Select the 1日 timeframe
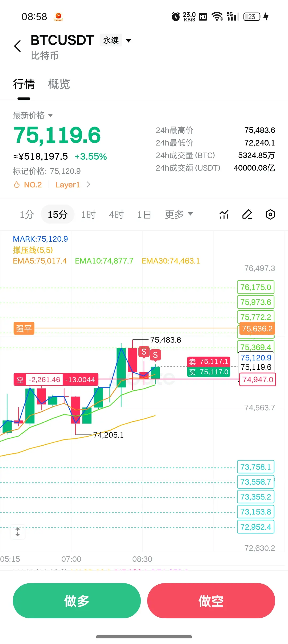This screenshot has height=644, width=288. (x=144, y=214)
